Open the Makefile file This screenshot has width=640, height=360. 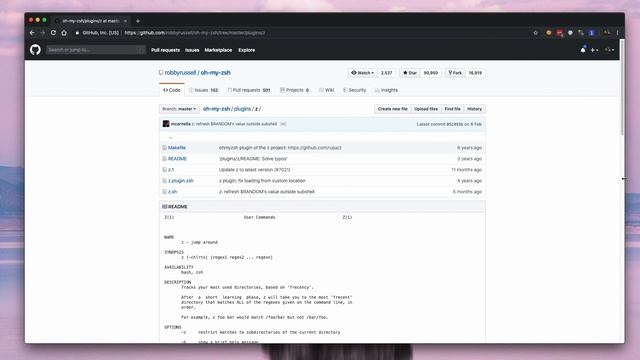tap(177, 147)
